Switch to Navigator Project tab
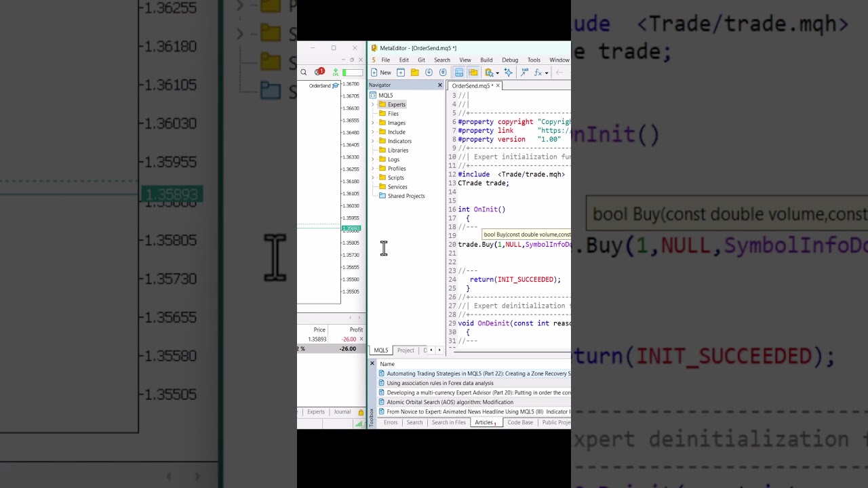This screenshot has height=488, width=868. (x=406, y=350)
